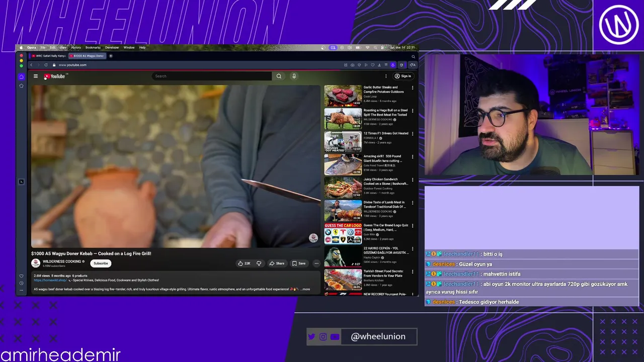This screenshot has width=644, height=362.
Task: Click the YouTube logo
Action: (54, 76)
